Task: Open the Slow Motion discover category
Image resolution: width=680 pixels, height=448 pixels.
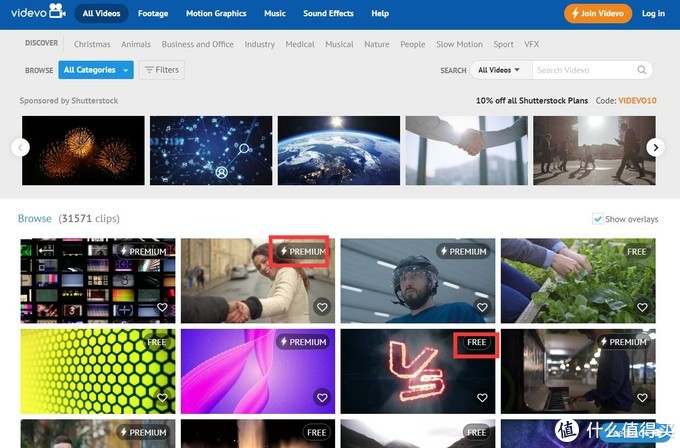Action: pyautogui.click(x=459, y=44)
